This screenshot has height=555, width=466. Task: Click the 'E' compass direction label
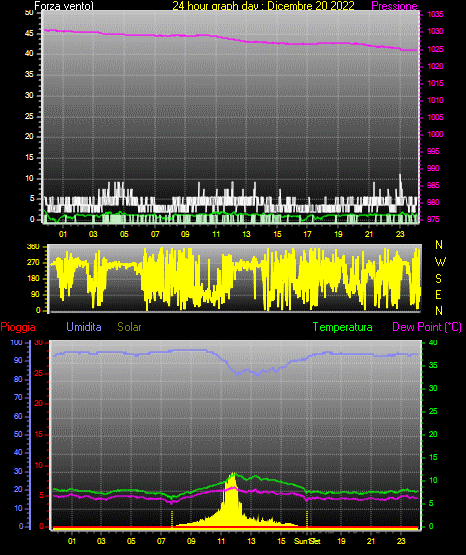pos(438,295)
